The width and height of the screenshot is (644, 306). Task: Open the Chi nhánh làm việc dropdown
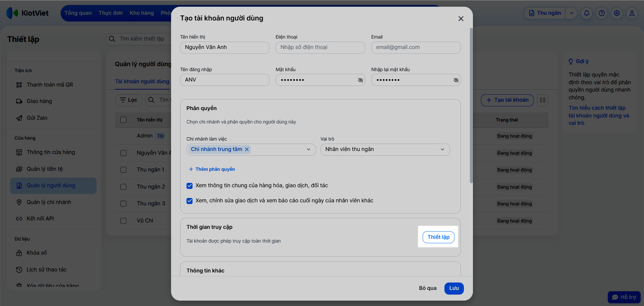coord(251,149)
